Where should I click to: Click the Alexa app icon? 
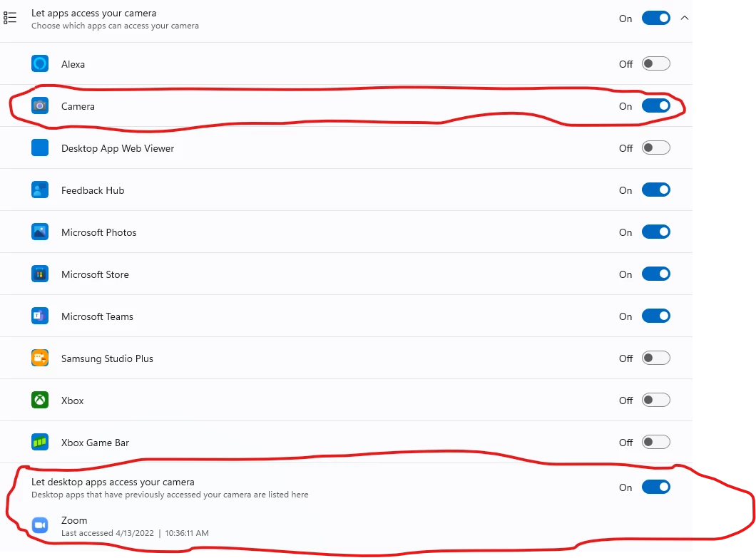coord(40,63)
